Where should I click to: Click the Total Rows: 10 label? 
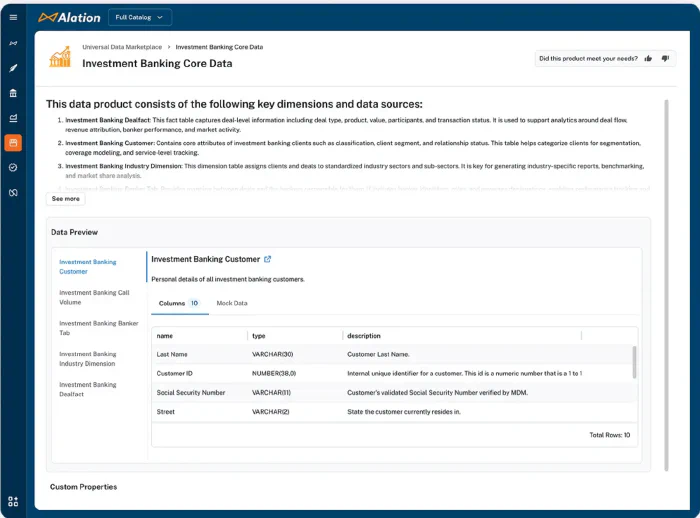tap(609, 435)
